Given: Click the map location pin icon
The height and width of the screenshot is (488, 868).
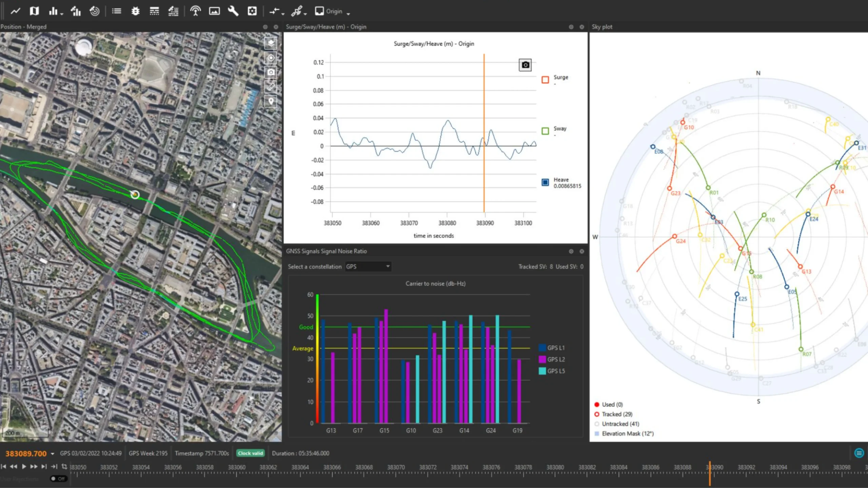Looking at the screenshot, I should 271,101.
